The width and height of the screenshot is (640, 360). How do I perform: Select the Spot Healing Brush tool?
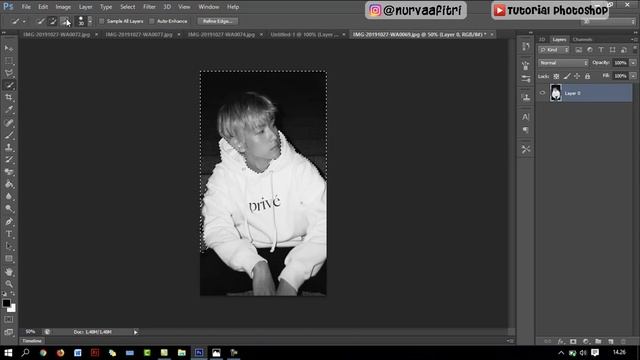tap(9, 122)
